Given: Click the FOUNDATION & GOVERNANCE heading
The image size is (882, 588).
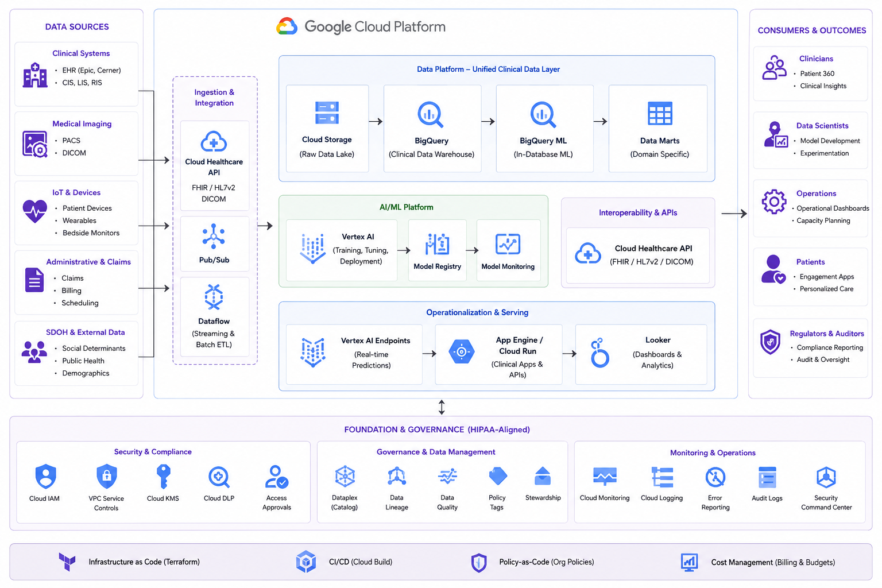Looking at the screenshot, I should click(x=437, y=430).
